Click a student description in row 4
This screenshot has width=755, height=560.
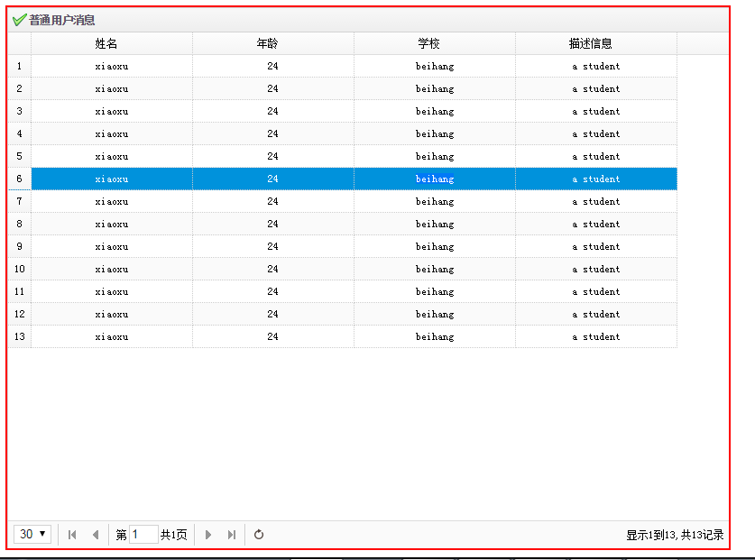[x=596, y=133]
